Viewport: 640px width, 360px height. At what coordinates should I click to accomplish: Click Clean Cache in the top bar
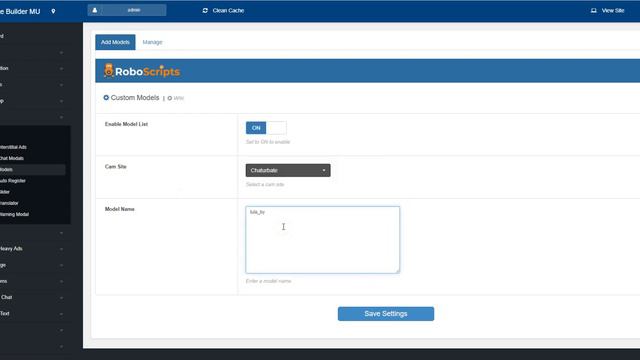coord(228,11)
